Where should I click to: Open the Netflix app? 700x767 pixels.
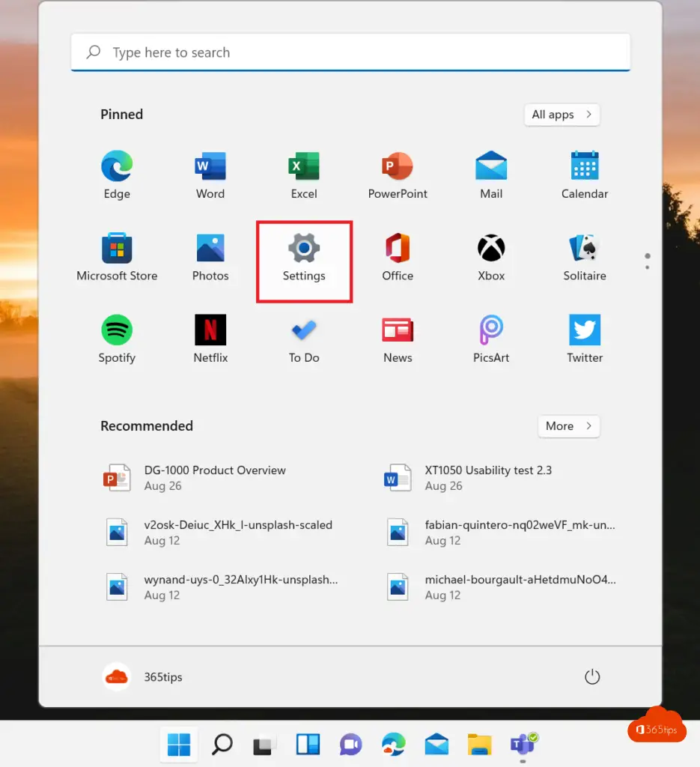point(210,339)
